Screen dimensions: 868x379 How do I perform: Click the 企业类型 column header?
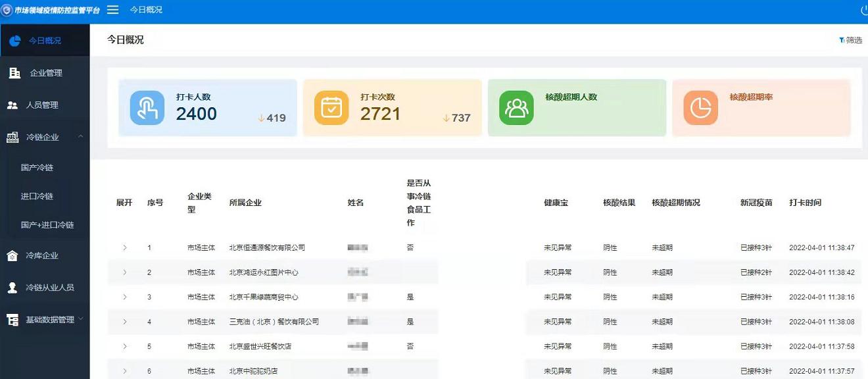pyautogui.click(x=199, y=203)
